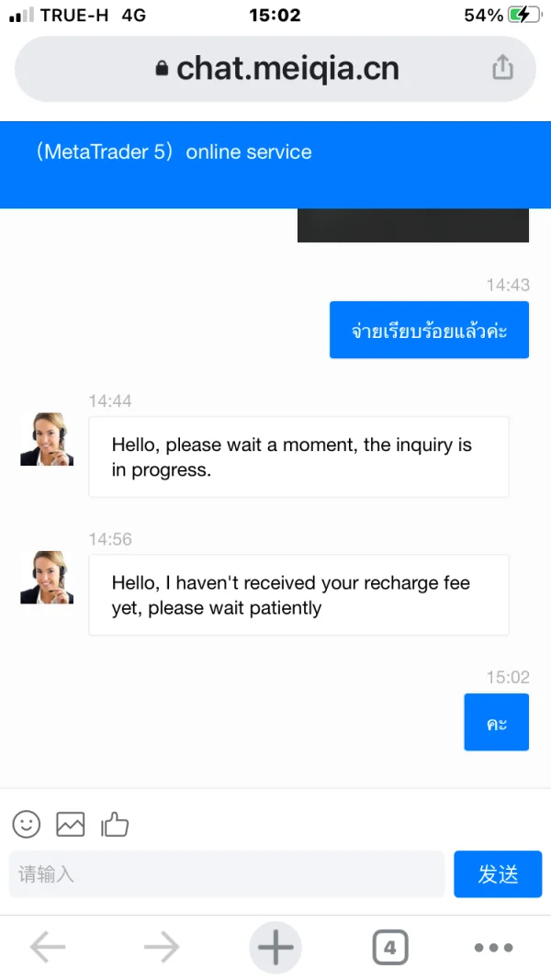Open the tab switcher showing 4 tabs

[x=389, y=947]
